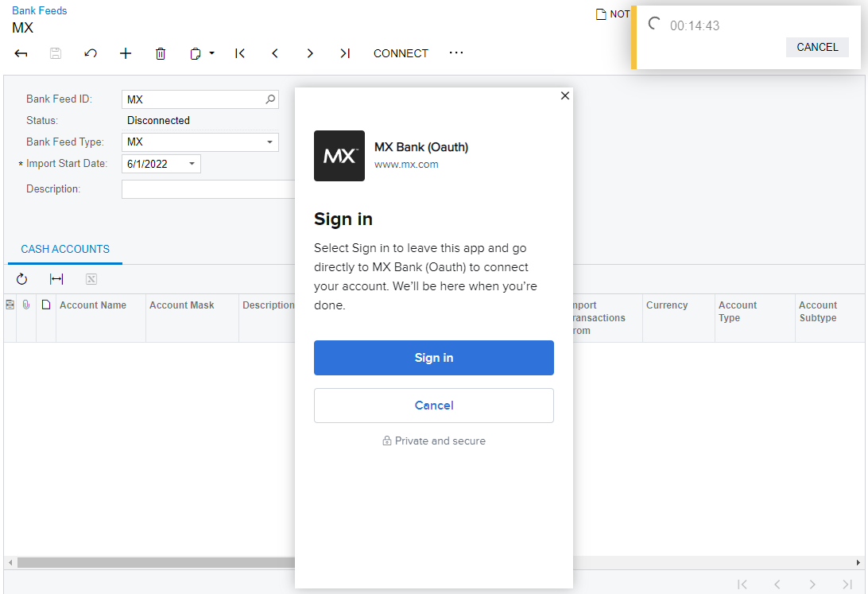Go to previous record

coord(275,53)
